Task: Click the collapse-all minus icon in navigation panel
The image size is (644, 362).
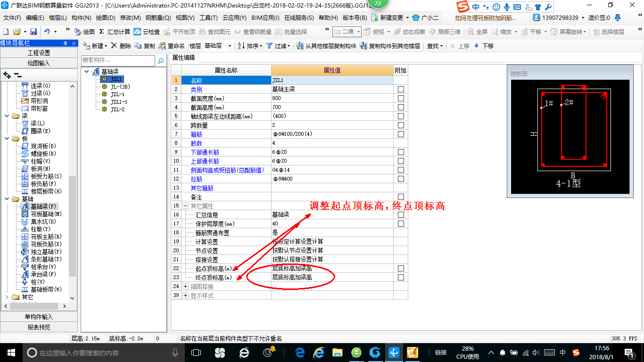Action: click(x=18, y=74)
